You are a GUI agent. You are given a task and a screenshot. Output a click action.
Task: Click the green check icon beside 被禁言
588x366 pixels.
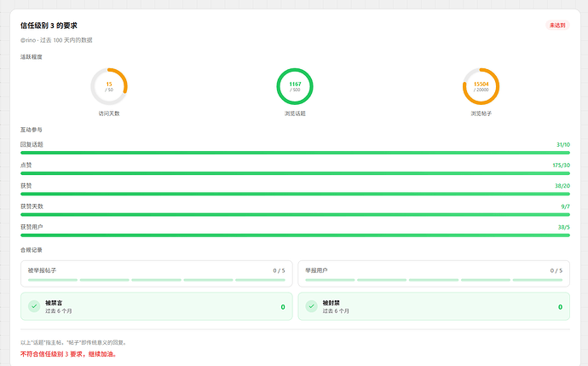click(34, 306)
